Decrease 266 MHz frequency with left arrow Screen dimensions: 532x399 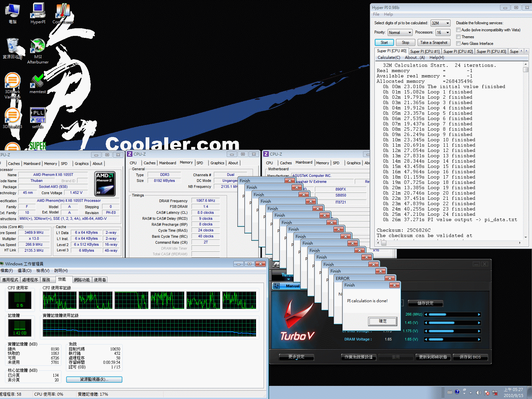click(426, 315)
